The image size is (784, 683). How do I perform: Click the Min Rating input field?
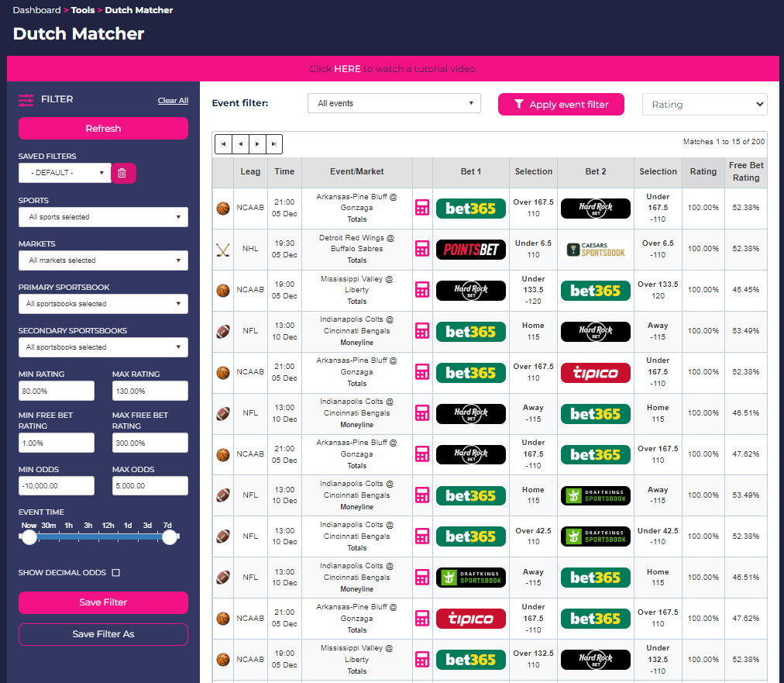point(57,391)
